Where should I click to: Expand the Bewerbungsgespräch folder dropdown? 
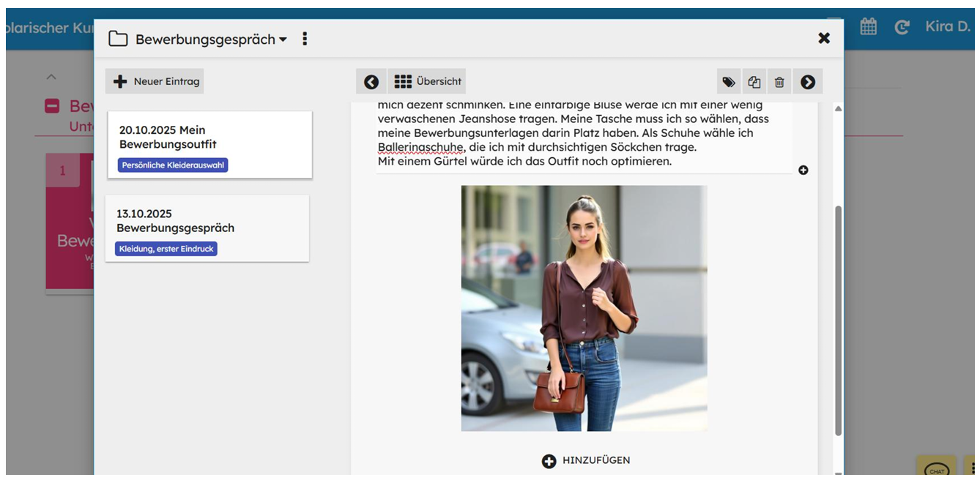(x=283, y=40)
